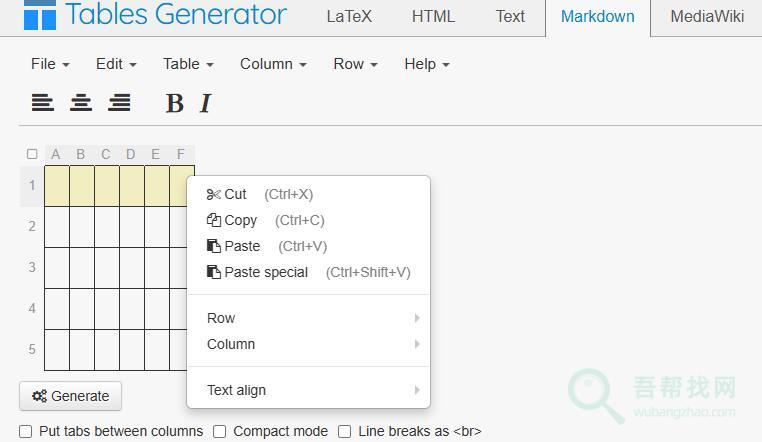Check the select-all box above row numbers
762x442 pixels.
32,154
